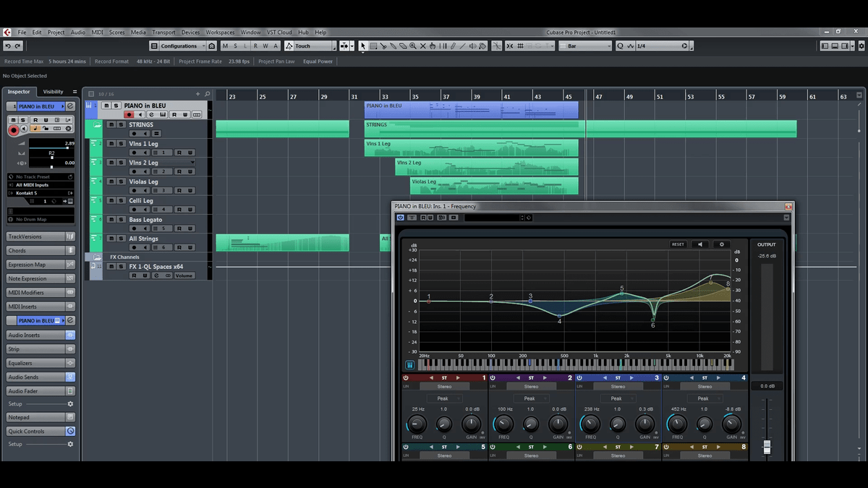The width and height of the screenshot is (868, 488).
Task: Select the Range Selection tool
Action: click(x=373, y=46)
